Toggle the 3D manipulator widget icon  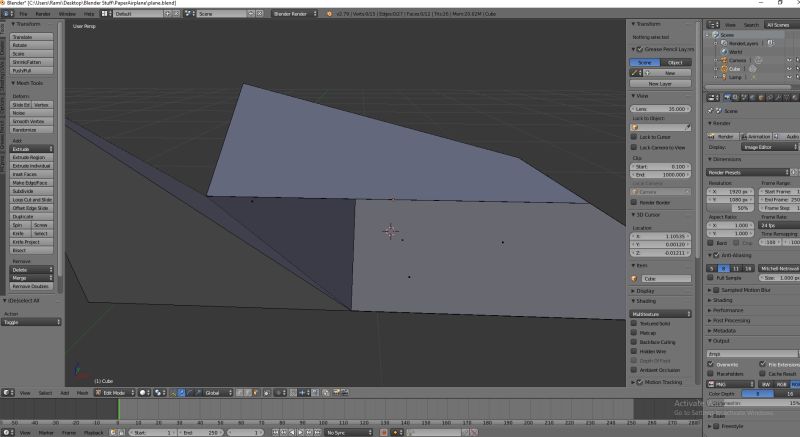coord(174,393)
